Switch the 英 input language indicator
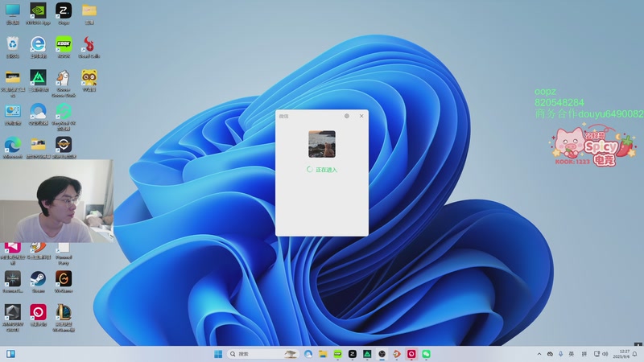The height and width of the screenshot is (362, 644). click(572, 354)
